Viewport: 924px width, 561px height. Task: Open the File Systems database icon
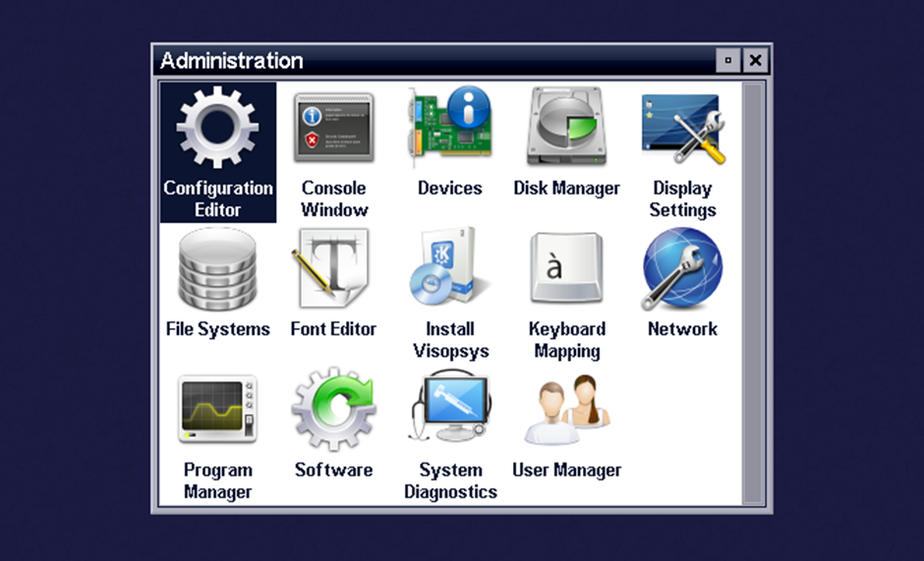[x=217, y=269]
